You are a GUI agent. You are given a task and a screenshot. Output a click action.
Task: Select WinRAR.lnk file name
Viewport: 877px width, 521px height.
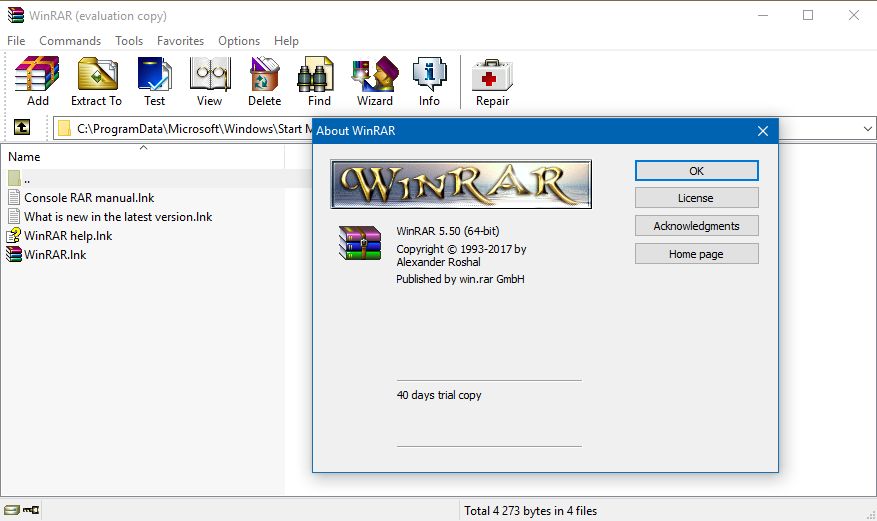[55, 254]
